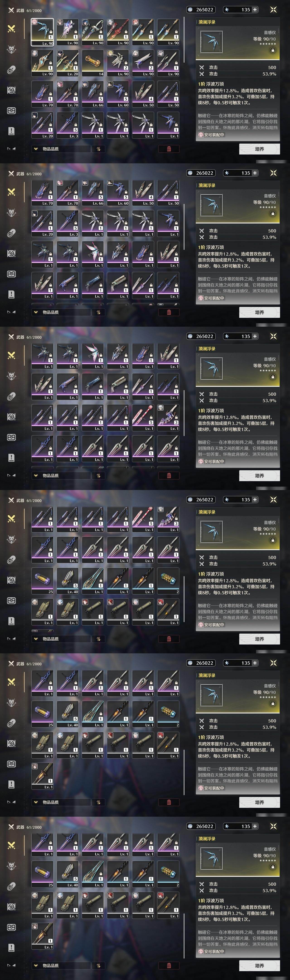290x980 pixels.
Task: Select the weapons crossed-swords tab in topmost screen
Action: [x=11, y=29]
